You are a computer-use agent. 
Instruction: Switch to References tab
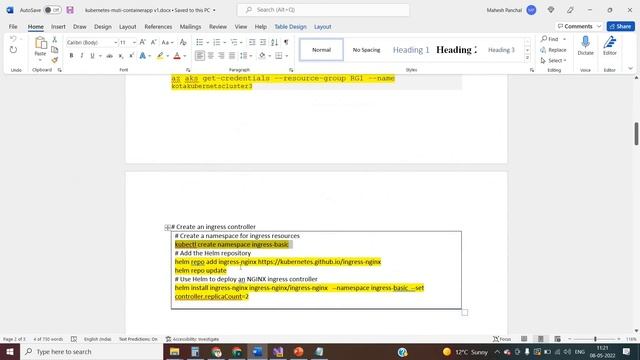(158, 27)
